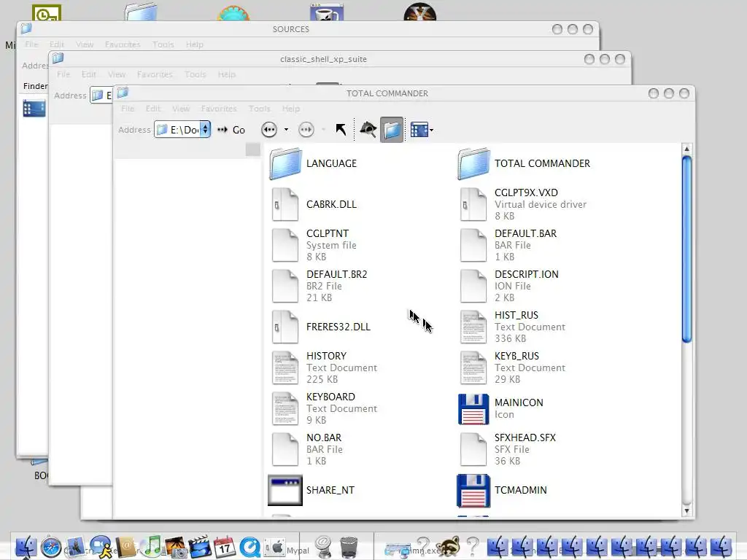Open the Trash icon in dock
The width and height of the screenshot is (747, 560).
(349, 547)
